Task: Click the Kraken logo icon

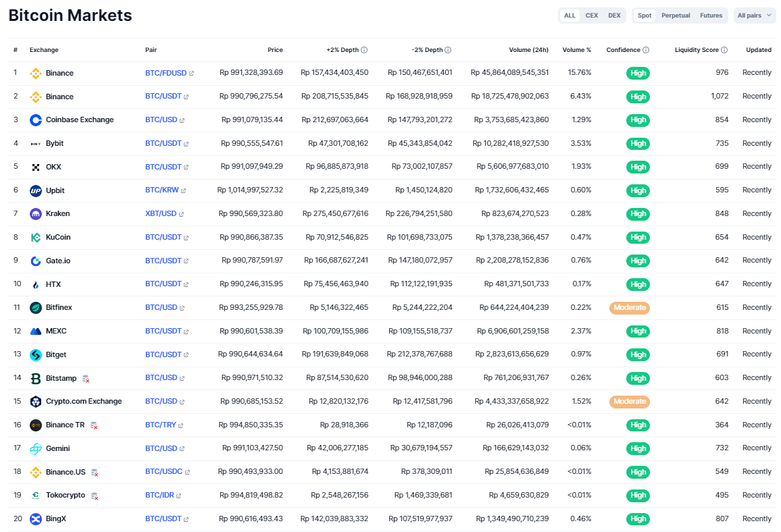Action: point(35,214)
